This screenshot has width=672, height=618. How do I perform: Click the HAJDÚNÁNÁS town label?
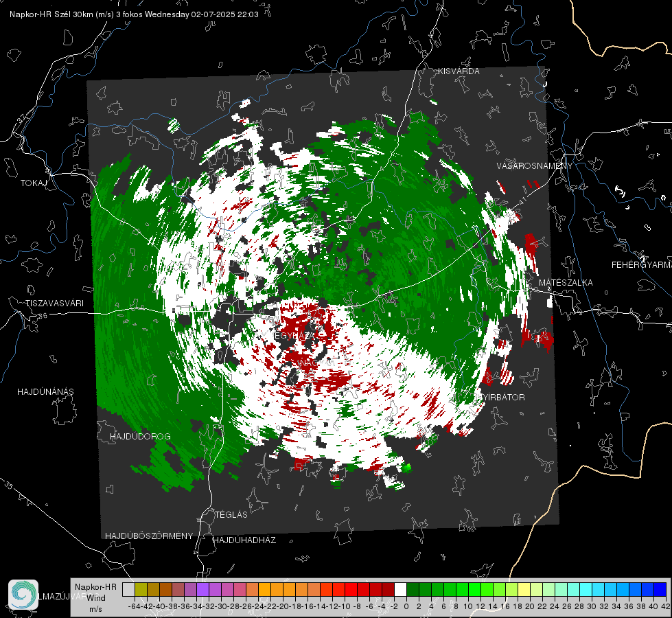(x=45, y=391)
